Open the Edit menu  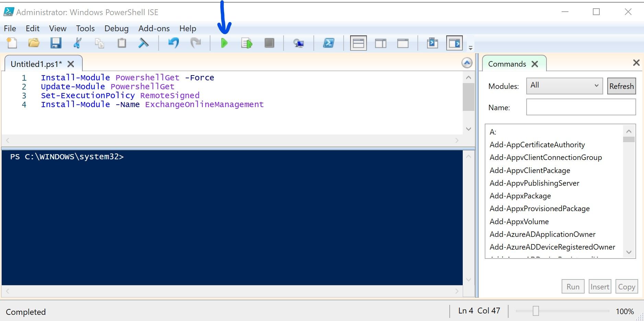tap(33, 28)
